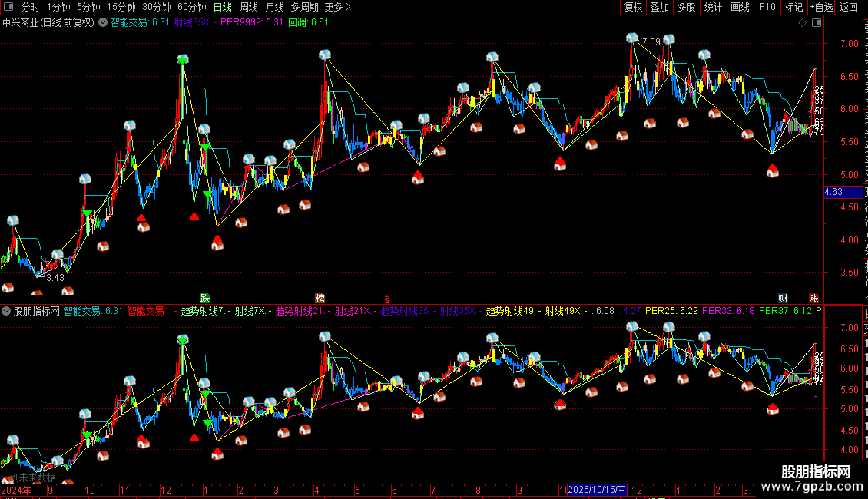Toggle the right info panel icon

(x=817, y=23)
